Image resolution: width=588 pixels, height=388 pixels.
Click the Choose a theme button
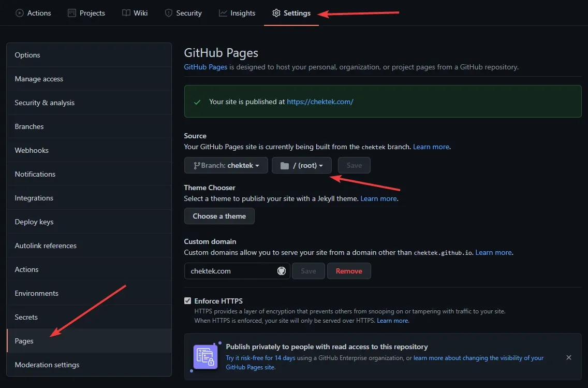tap(219, 216)
